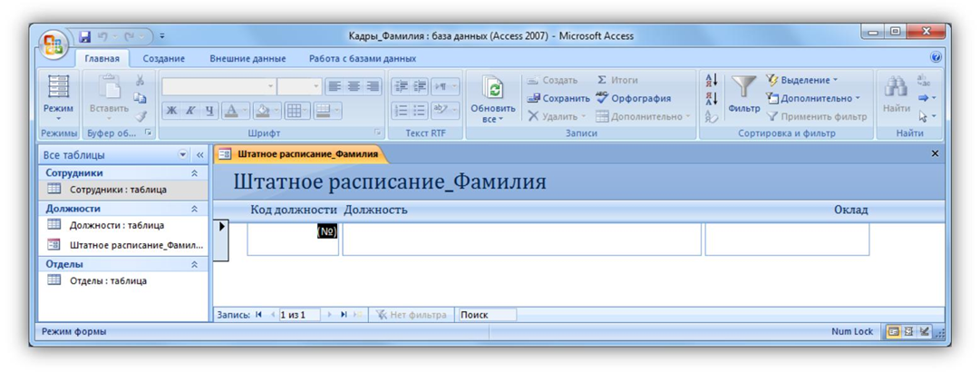
Task: Open the Шрифт group dialog launcher
Action: pos(377,133)
